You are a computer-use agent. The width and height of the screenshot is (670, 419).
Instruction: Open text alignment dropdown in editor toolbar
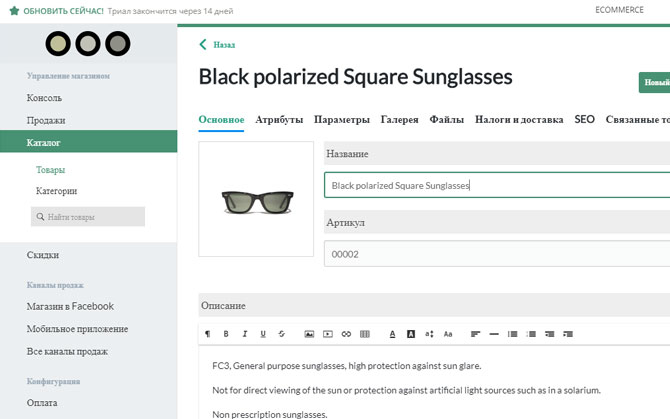point(476,333)
